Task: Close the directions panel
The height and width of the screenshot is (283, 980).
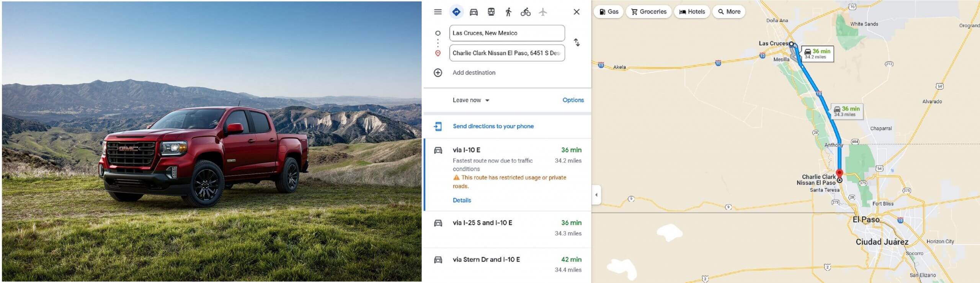Action: [577, 12]
